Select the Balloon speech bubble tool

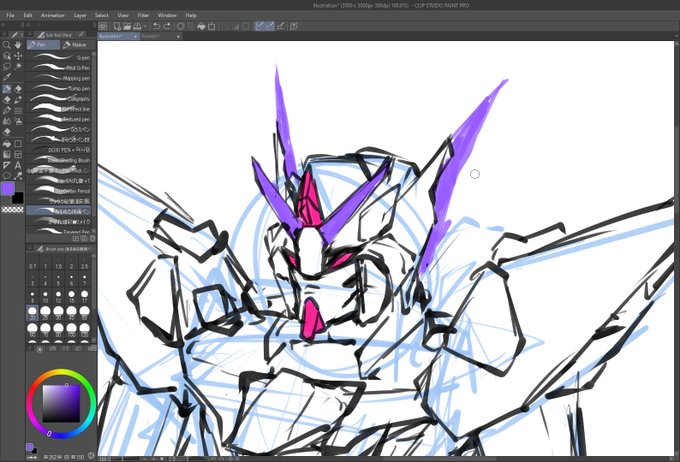7,176
